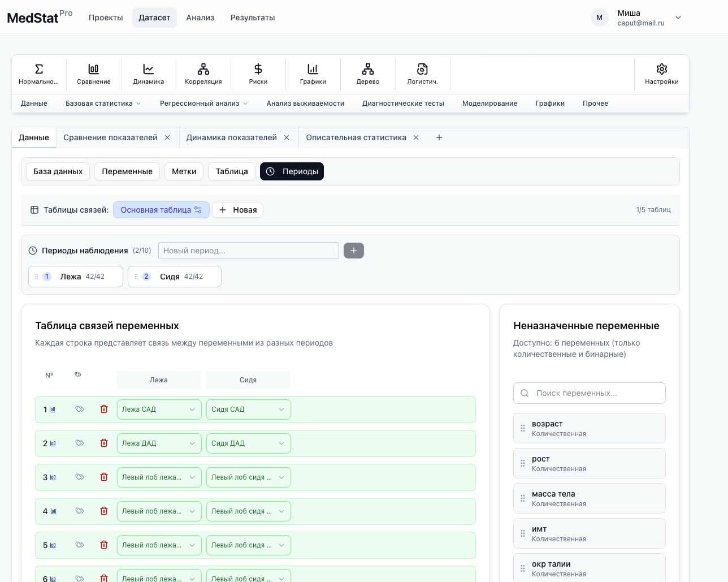Expand the Сидя ДАД dropdown on row 2

tap(248, 443)
